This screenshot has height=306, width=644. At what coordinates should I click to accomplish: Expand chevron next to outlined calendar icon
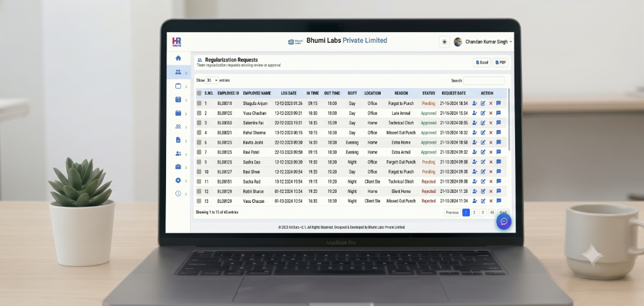click(186, 87)
